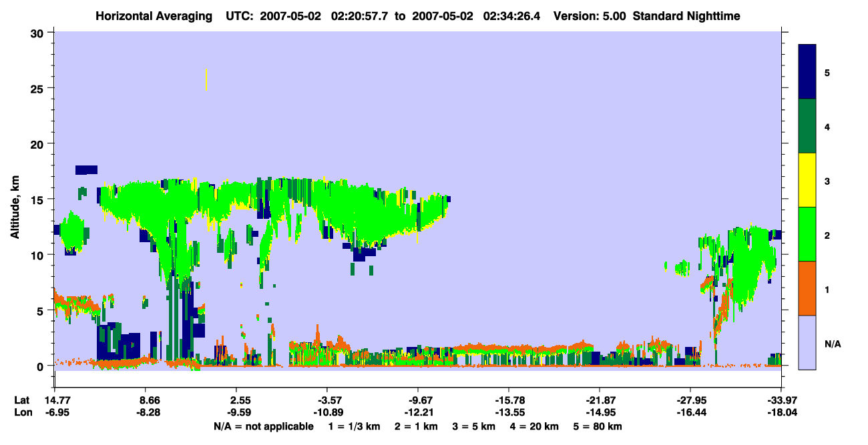Viewport: 868px width, 445px height.
Task: Click the lavender N/A colorbar segment
Action: coord(807,342)
